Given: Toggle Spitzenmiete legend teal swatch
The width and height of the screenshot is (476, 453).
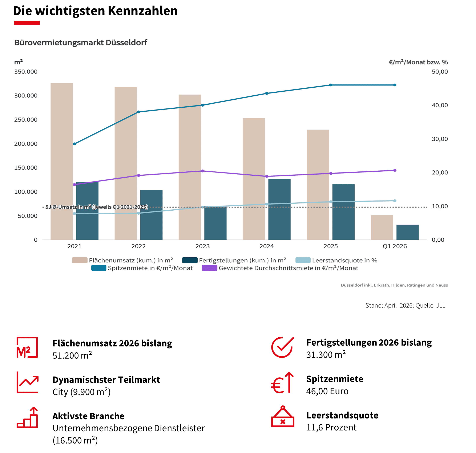Looking at the screenshot, I should click(x=99, y=268).
